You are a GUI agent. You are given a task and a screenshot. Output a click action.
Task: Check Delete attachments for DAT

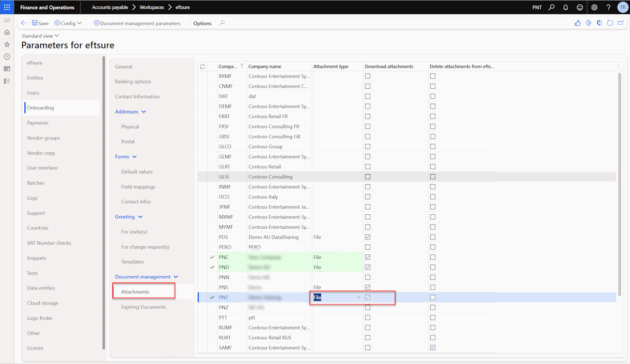coord(433,96)
